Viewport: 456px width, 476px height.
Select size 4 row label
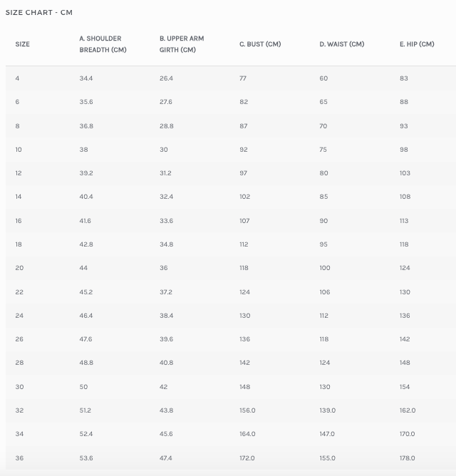click(17, 78)
